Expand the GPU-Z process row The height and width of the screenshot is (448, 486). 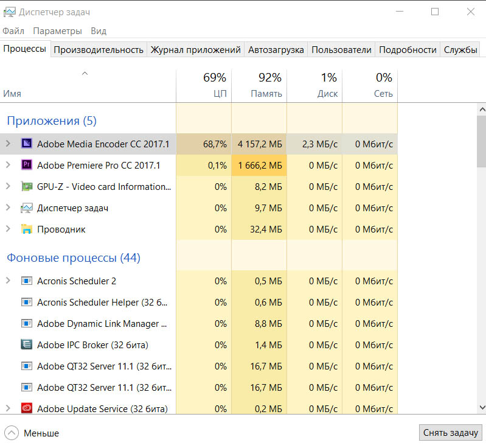8,186
